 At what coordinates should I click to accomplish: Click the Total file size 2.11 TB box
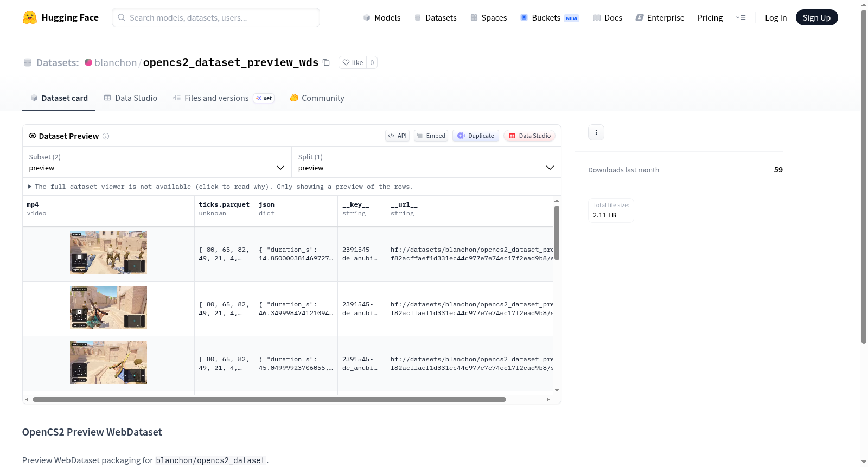point(611,210)
